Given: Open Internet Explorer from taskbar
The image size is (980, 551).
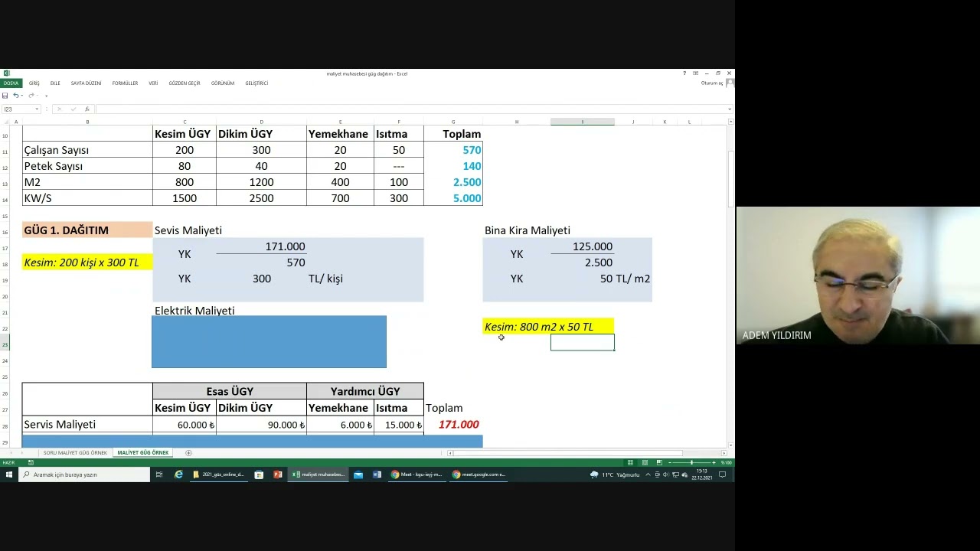Looking at the screenshot, I should tap(178, 474).
